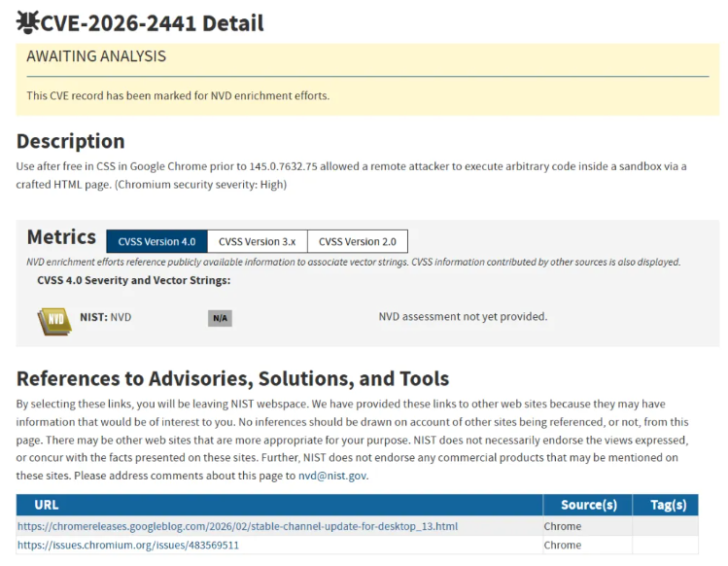728x566 pixels.
Task: Click the bug icon beside the CVE title
Action: (x=28, y=22)
